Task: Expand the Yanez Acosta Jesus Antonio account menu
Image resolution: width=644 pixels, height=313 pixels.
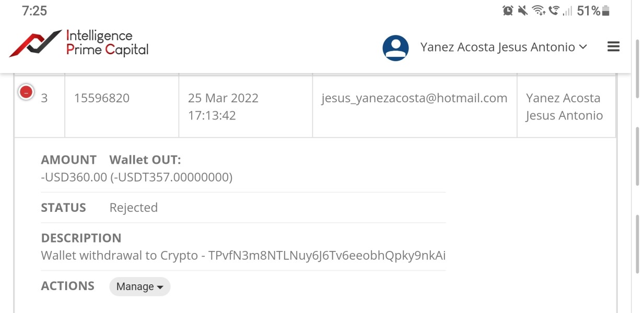Action: point(504,47)
